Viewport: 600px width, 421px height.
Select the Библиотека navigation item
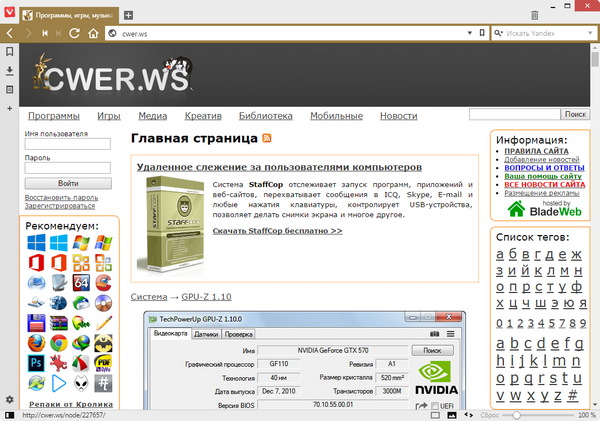(266, 116)
